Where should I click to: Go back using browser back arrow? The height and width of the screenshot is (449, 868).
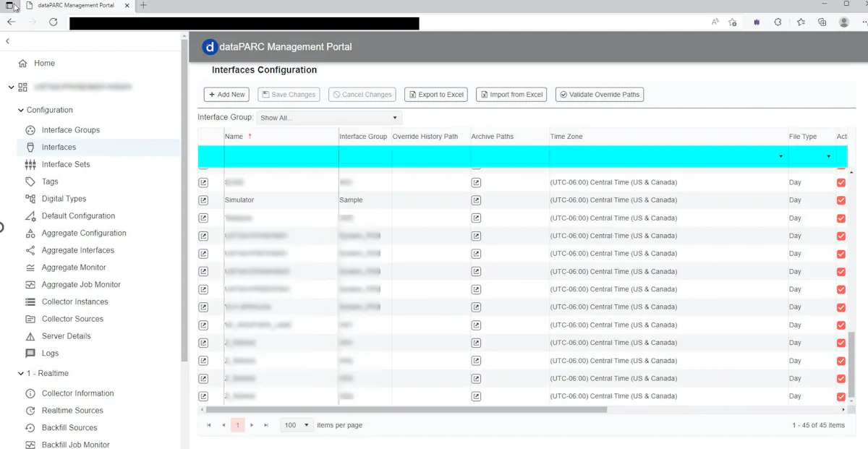[11, 22]
